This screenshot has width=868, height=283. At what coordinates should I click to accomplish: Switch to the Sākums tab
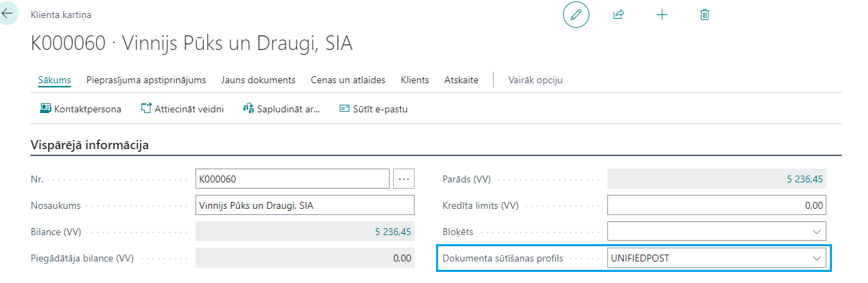point(55,80)
